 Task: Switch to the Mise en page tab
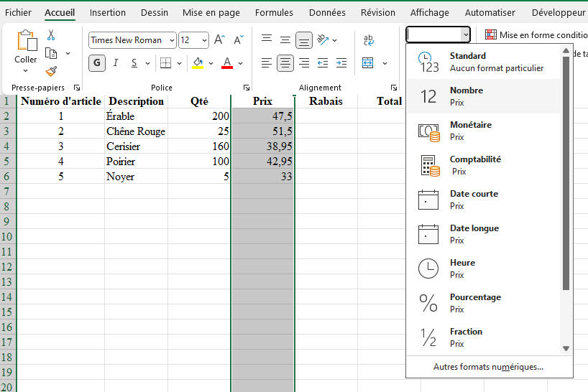211,12
